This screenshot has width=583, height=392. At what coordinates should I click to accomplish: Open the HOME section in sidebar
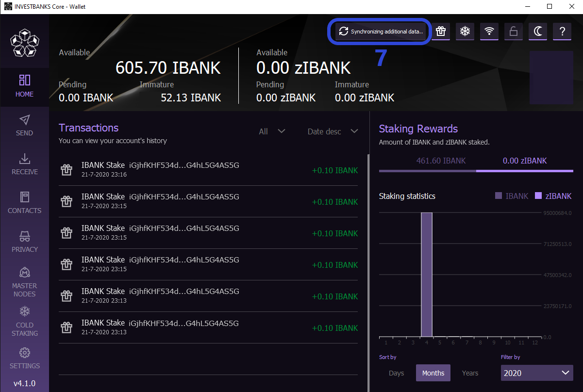[24, 87]
